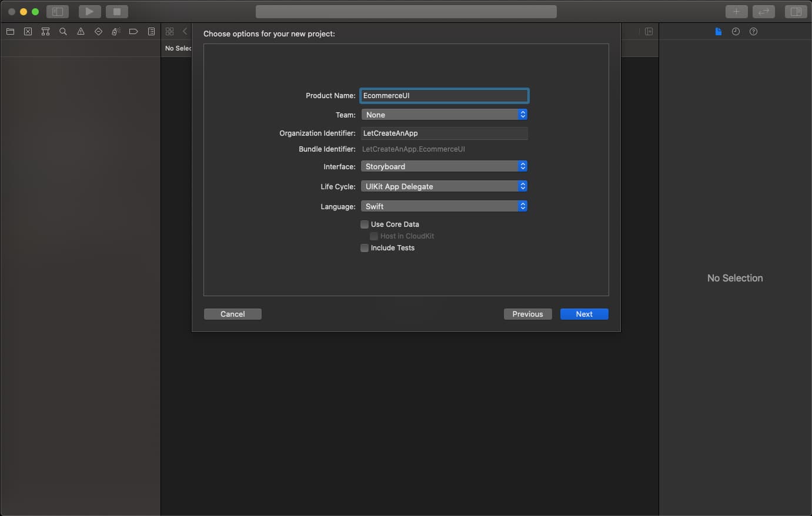Show the History inspector clock icon
This screenshot has width=812, height=516.
pyautogui.click(x=736, y=32)
